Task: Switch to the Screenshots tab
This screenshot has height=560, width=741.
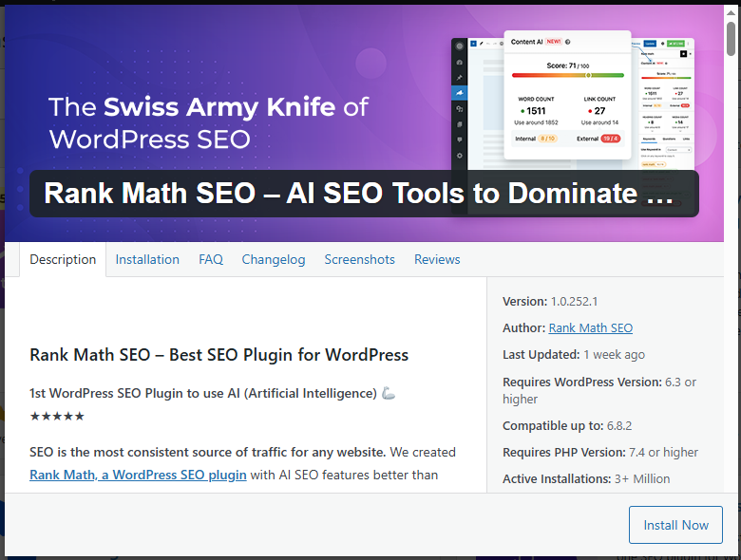Action: tap(360, 259)
